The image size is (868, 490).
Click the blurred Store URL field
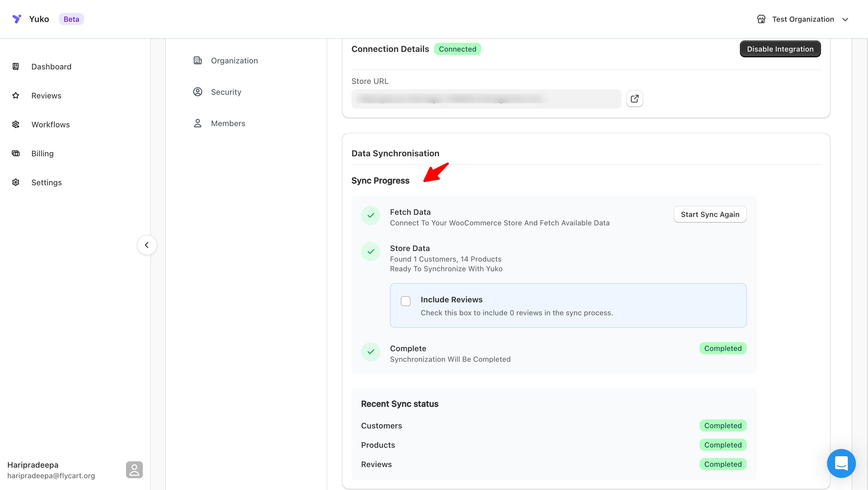486,99
